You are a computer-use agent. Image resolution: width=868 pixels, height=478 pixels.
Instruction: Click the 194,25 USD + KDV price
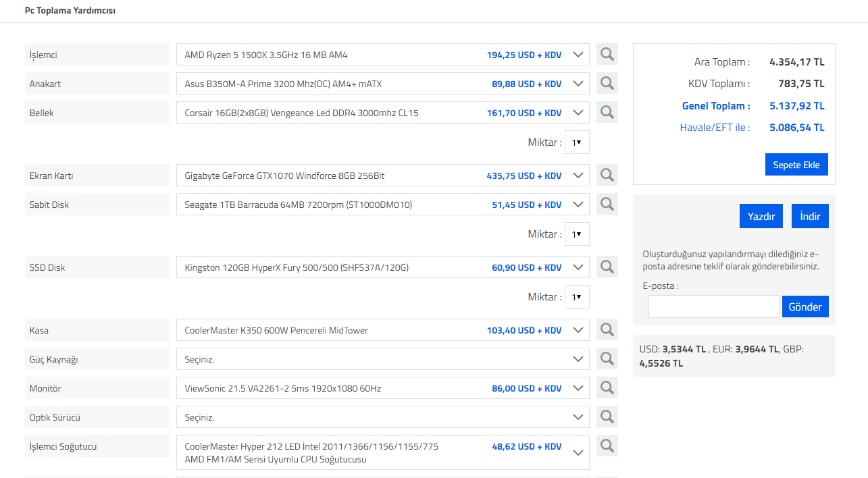point(524,55)
